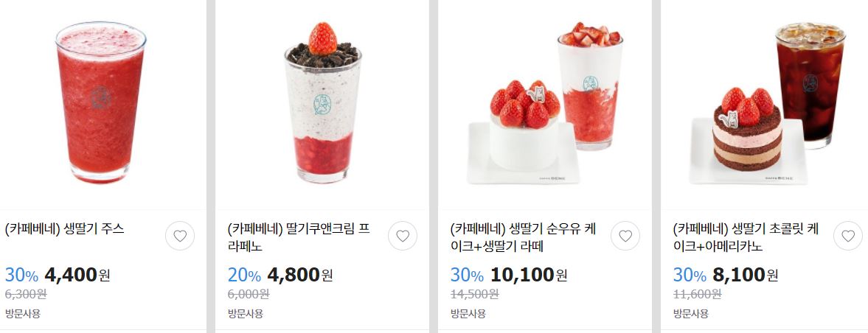
Task: Click the crossed-out 14,500원 original price
Action: tap(474, 294)
